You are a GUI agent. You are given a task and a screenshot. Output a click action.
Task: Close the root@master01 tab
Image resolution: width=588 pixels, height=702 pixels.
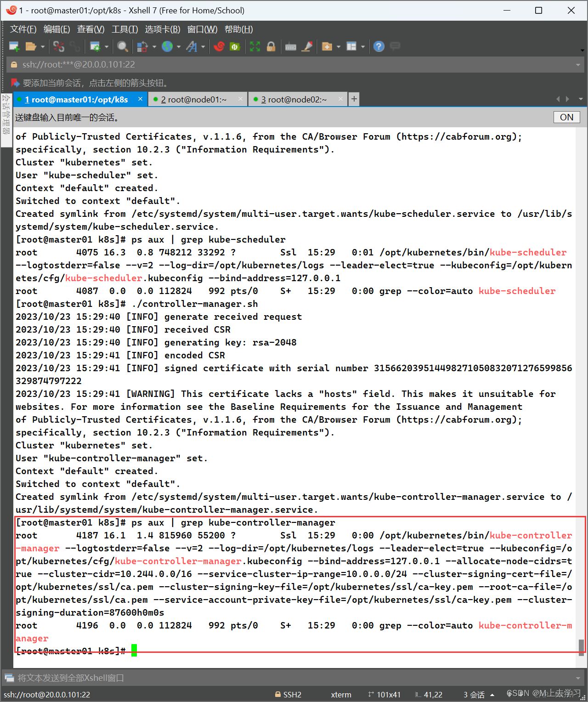point(140,99)
